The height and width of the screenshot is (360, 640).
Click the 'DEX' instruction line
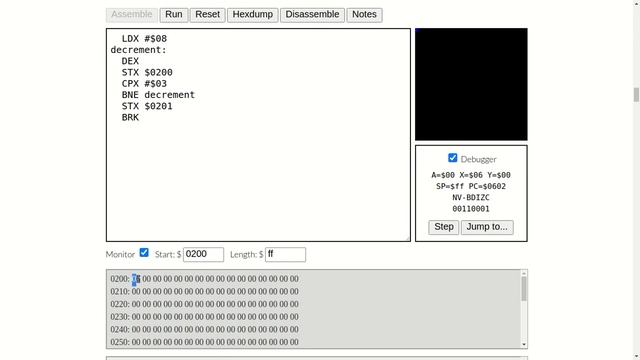[130, 61]
